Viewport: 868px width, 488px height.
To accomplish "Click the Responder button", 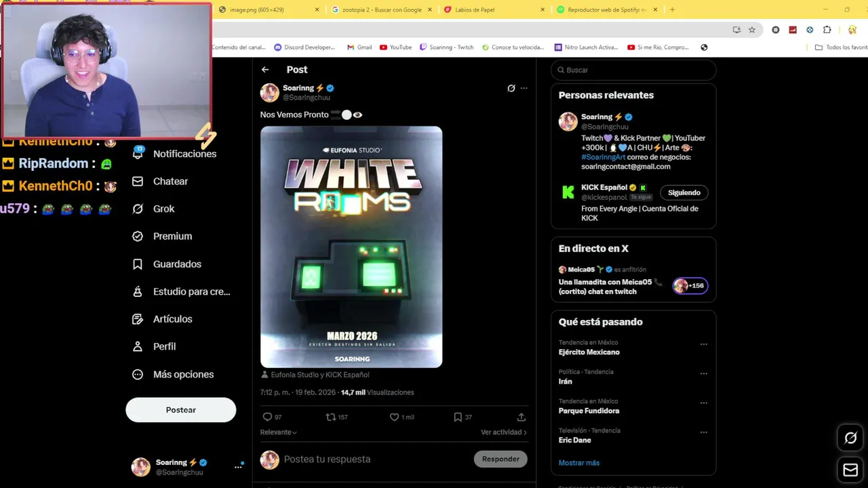I will (x=500, y=459).
